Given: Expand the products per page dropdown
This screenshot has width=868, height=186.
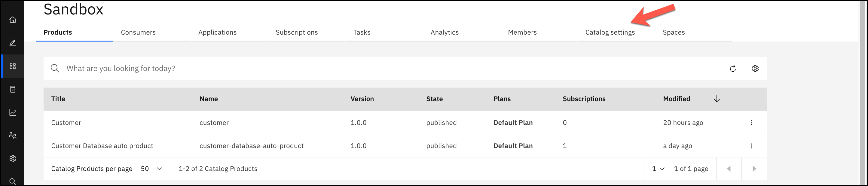Looking at the screenshot, I should point(152,169).
